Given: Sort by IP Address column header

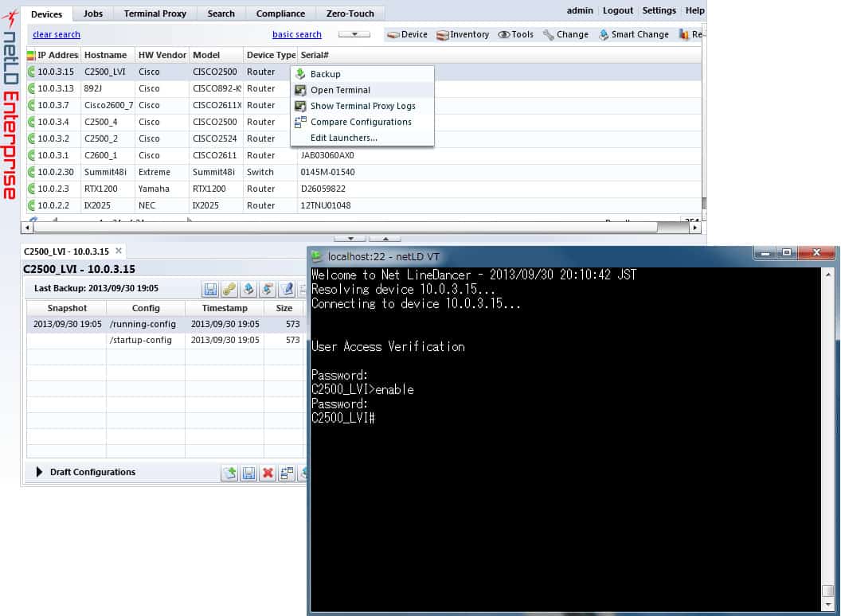Looking at the screenshot, I should click(58, 55).
